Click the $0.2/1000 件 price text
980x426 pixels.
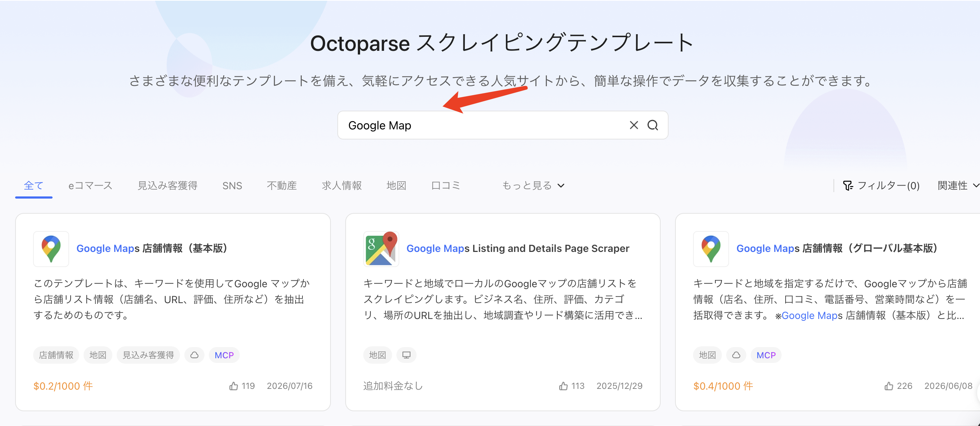pyautogui.click(x=63, y=386)
